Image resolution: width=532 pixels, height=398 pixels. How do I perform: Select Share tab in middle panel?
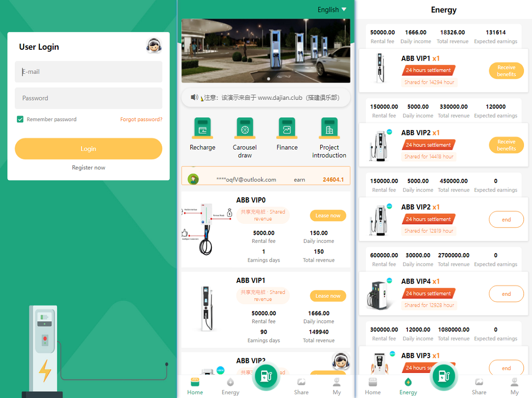tap(301, 387)
